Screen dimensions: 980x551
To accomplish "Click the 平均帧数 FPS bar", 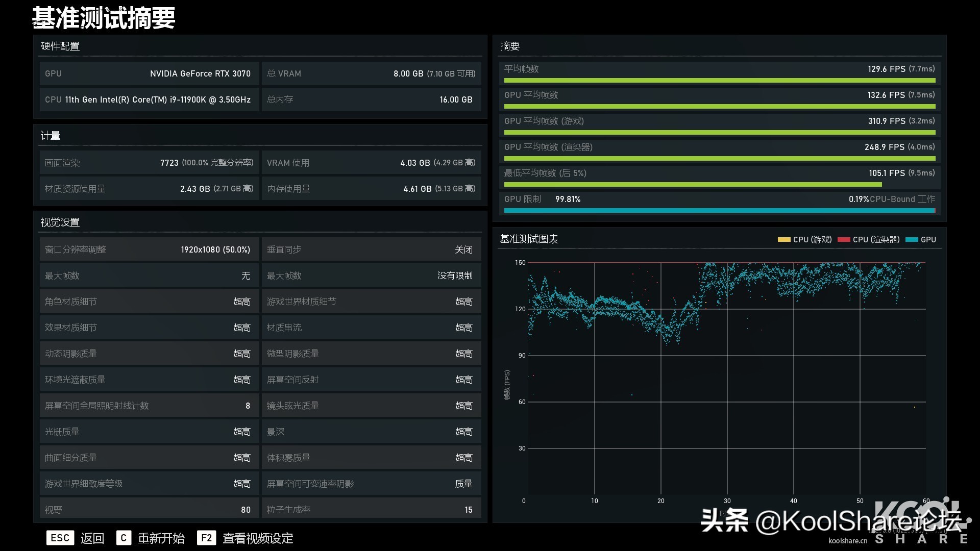I will pyautogui.click(x=719, y=80).
